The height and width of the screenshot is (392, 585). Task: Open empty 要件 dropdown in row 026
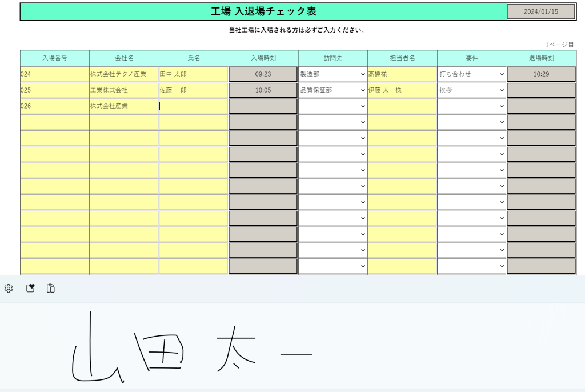472,106
